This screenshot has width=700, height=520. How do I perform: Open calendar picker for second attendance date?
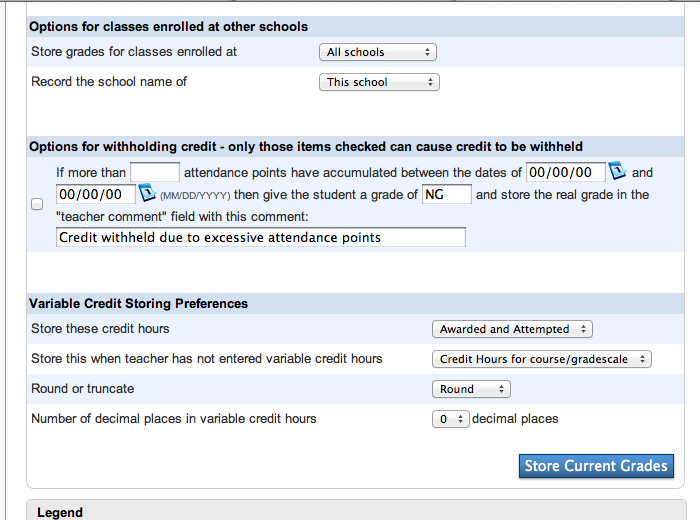[x=147, y=193]
